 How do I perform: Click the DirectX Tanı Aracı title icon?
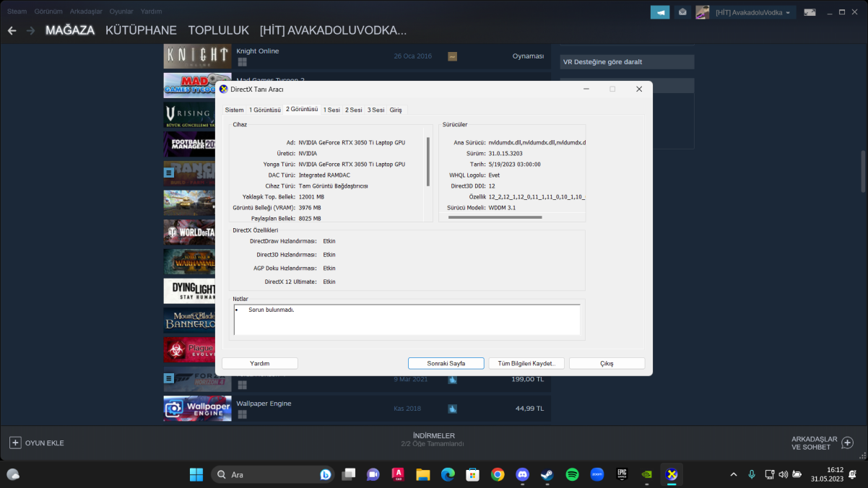pos(223,89)
